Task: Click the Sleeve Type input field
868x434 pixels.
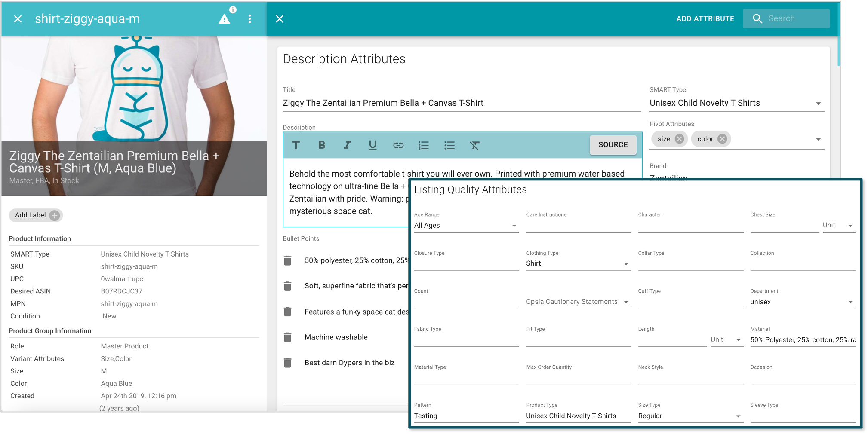Action: (803, 416)
